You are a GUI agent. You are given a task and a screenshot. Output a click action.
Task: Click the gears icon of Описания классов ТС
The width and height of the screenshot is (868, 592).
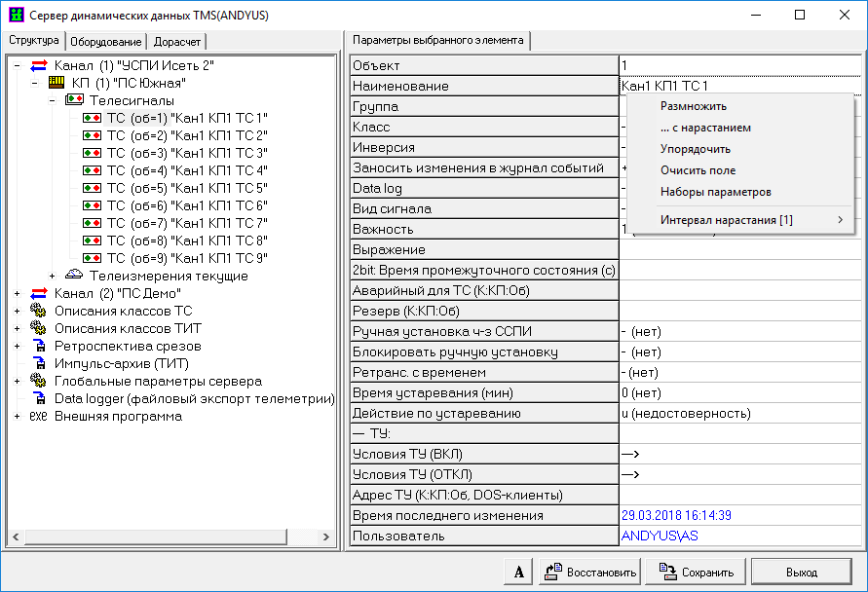39,311
